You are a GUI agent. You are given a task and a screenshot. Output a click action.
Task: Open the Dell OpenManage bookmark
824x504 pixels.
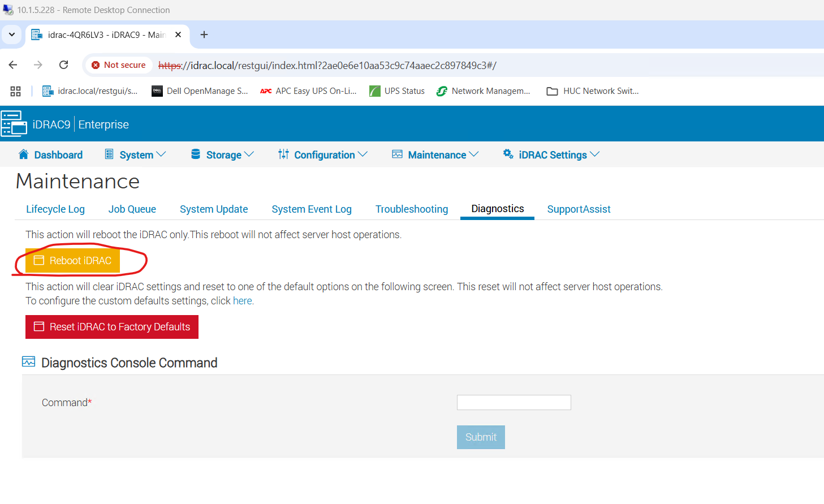[x=200, y=91]
